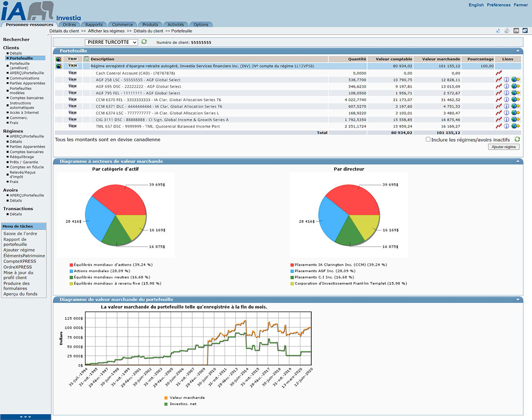
Task: Open Aperçu du fonds task
Action: tap(21, 294)
